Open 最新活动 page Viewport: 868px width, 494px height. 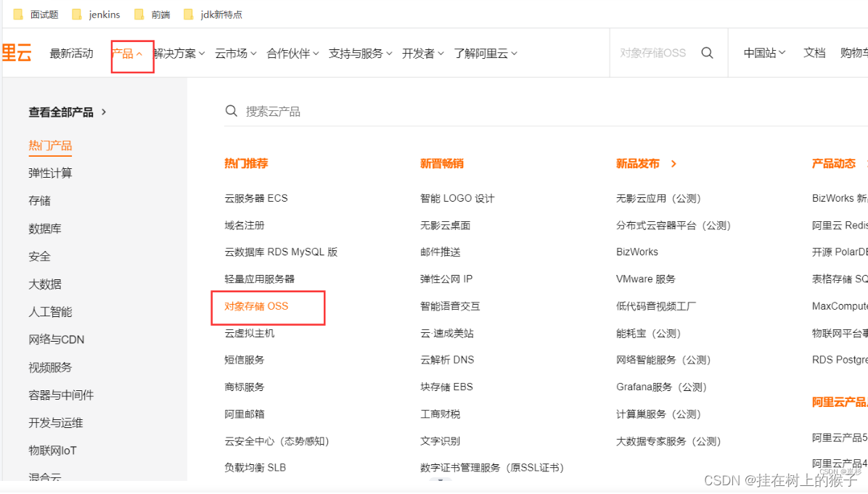71,54
